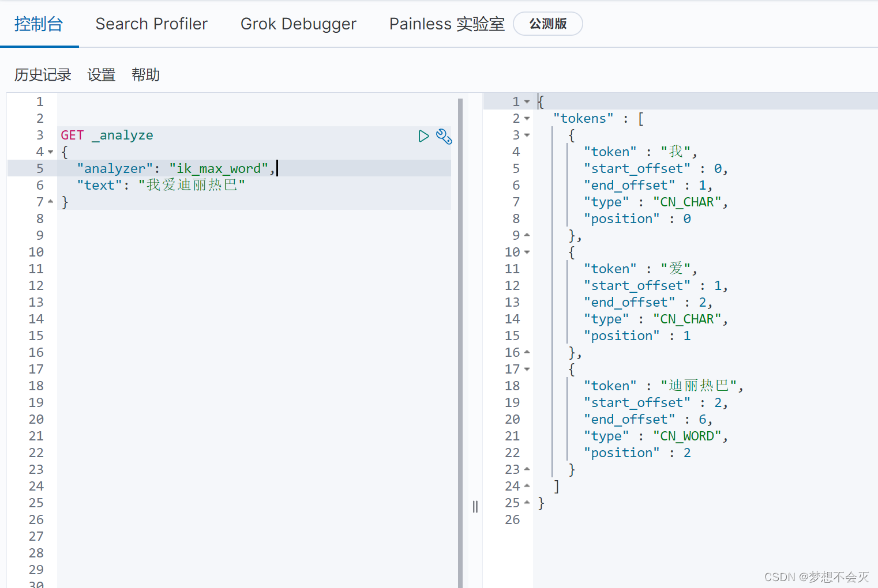Viewport: 878px width, 588px height.
Task: Click the 公测版 beta badge
Action: tap(548, 24)
